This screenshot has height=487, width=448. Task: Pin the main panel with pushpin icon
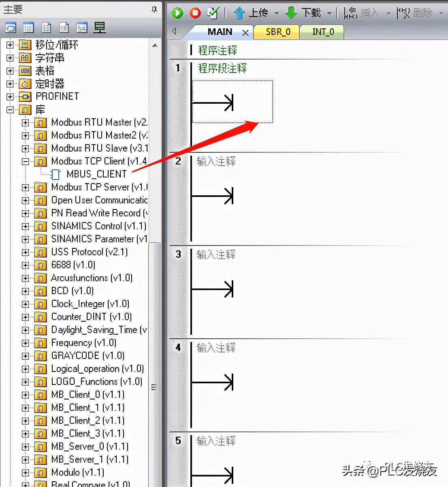coord(154,9)
